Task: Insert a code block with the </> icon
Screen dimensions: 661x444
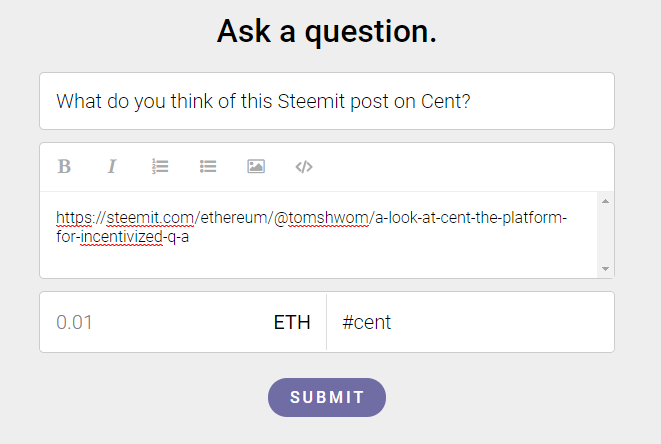Action: pos(304,167)
